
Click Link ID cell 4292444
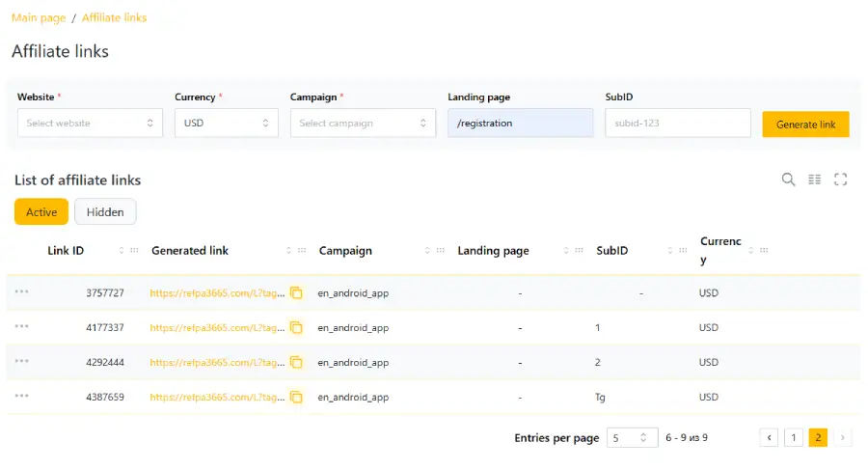pos(105,363)
